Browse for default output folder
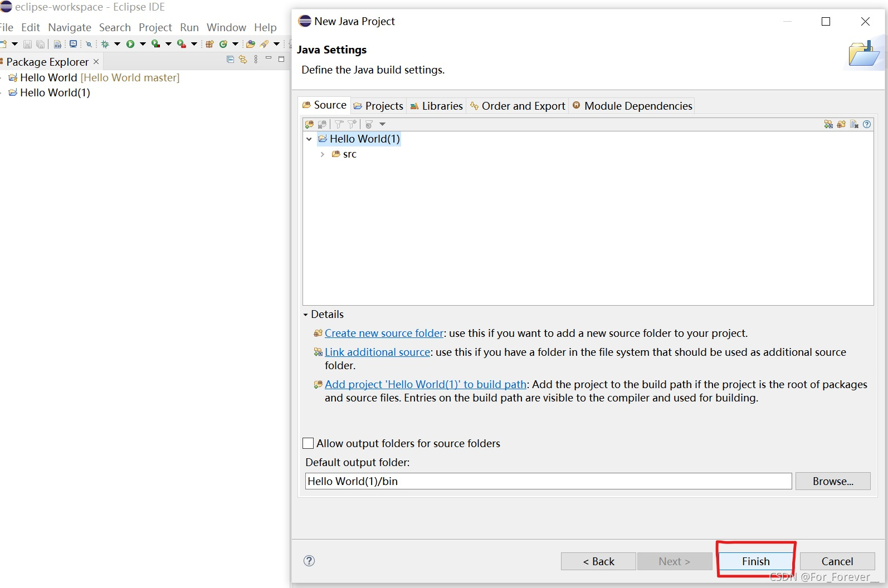The height and width of the screenshot is (588, 888). (x=833, y=481)
